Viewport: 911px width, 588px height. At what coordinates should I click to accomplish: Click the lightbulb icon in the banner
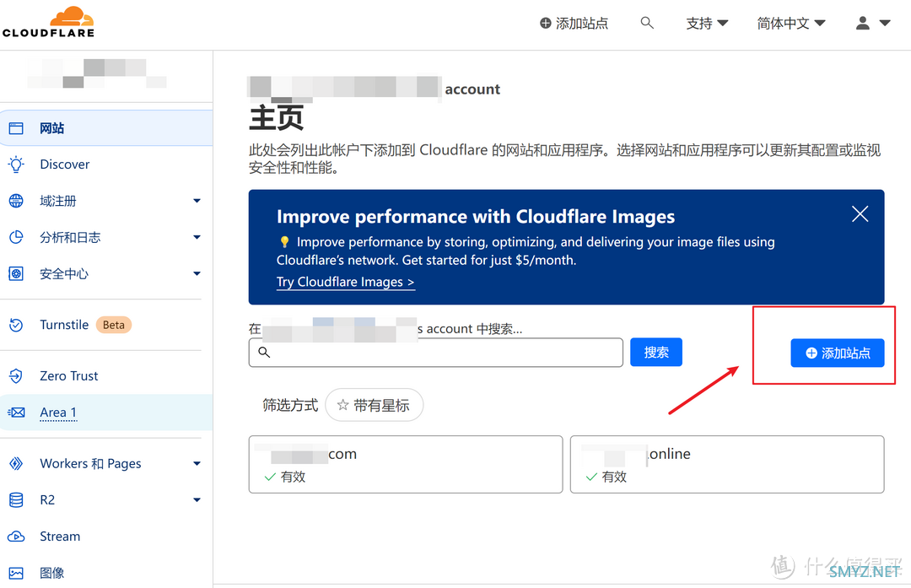coord(284,242)
